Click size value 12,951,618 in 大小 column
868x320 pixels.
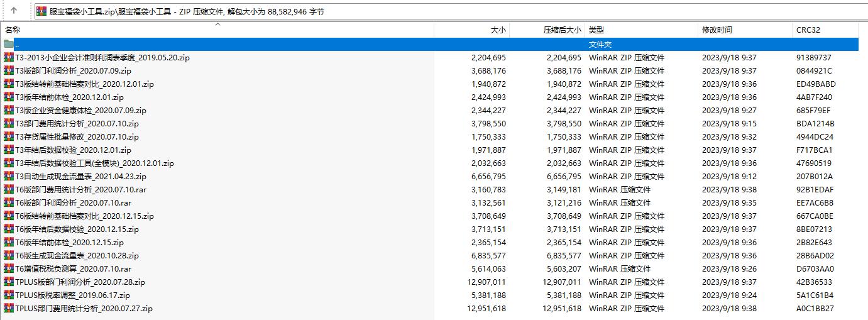(486, 308)
